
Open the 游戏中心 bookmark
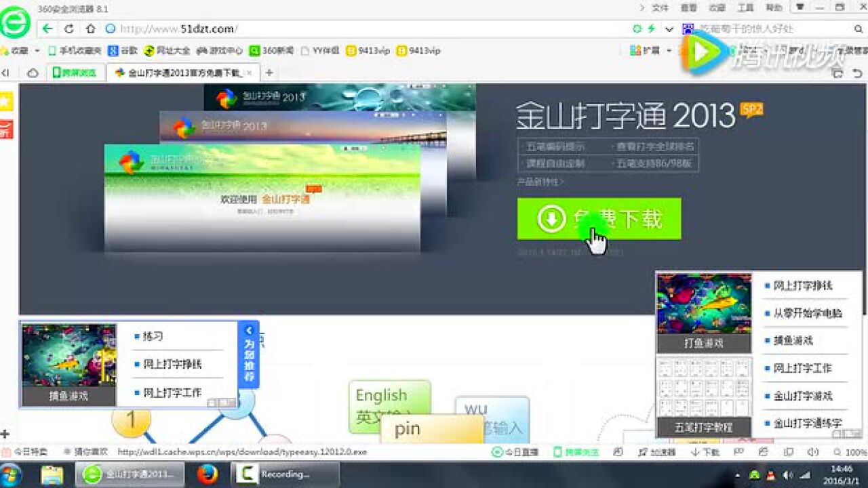pos(220,51)
